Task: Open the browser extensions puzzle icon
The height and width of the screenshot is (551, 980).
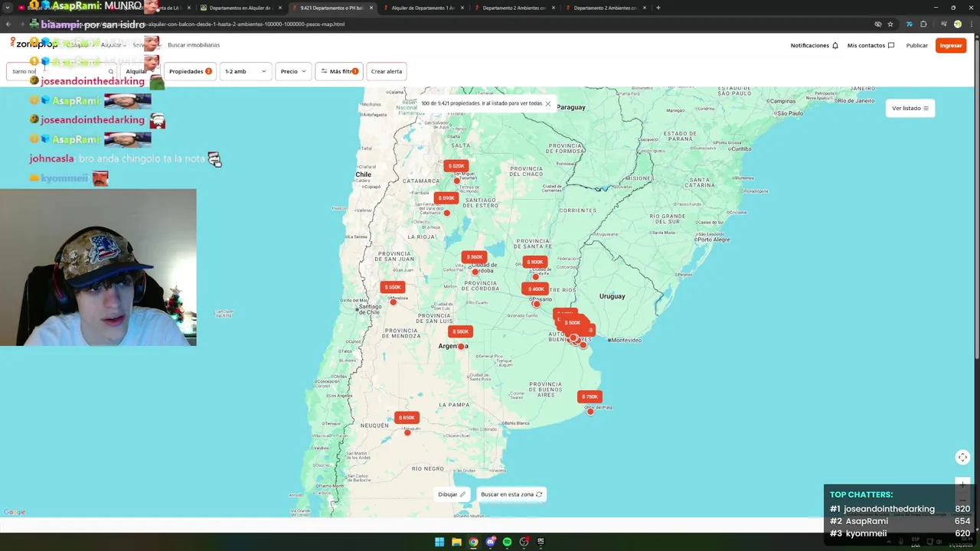Action: click(x=923, y=24)
